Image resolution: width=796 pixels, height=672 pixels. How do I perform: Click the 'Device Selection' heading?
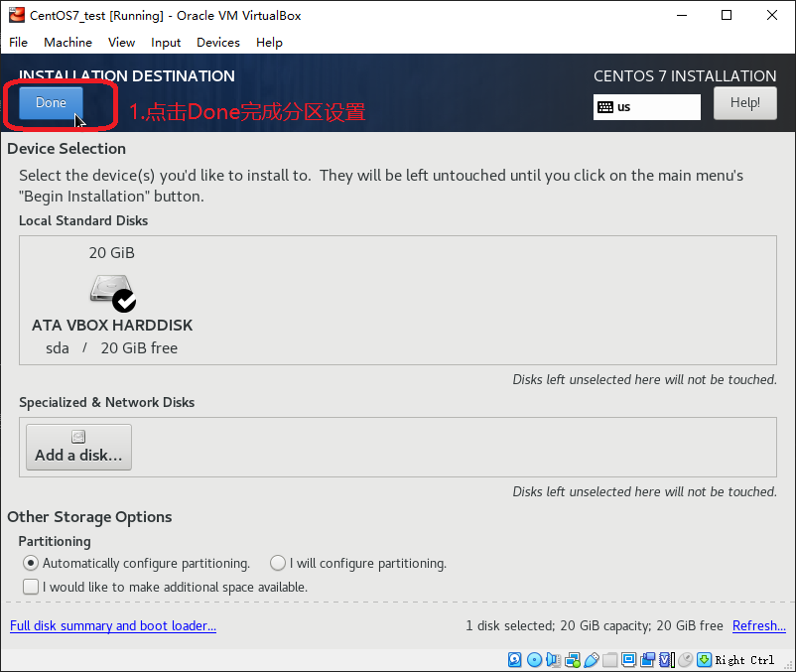point(66,149)
